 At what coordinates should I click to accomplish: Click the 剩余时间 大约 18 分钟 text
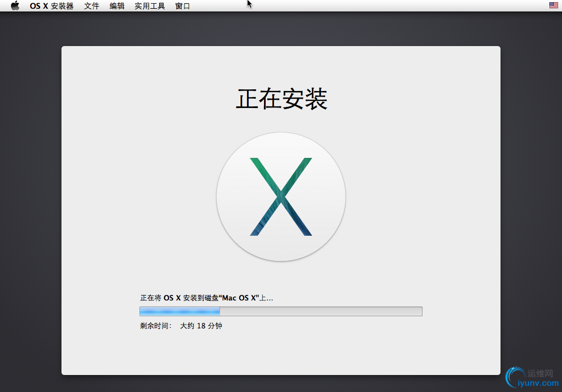181,326
